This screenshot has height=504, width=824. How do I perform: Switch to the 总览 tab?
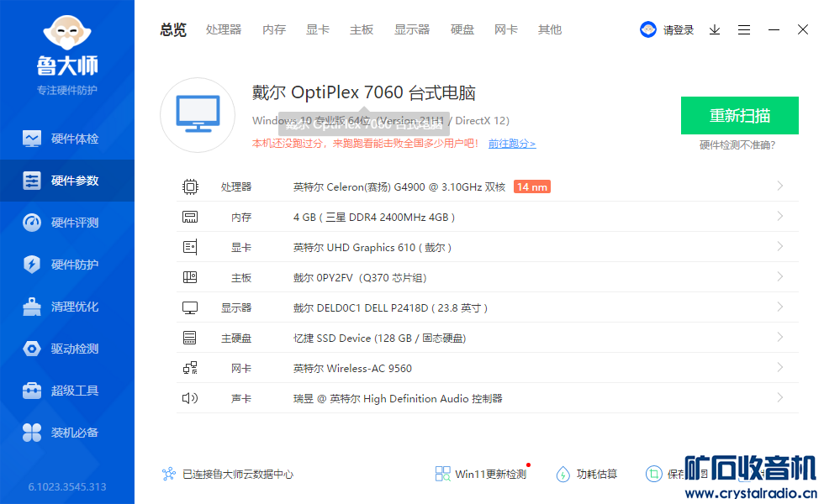173,30
